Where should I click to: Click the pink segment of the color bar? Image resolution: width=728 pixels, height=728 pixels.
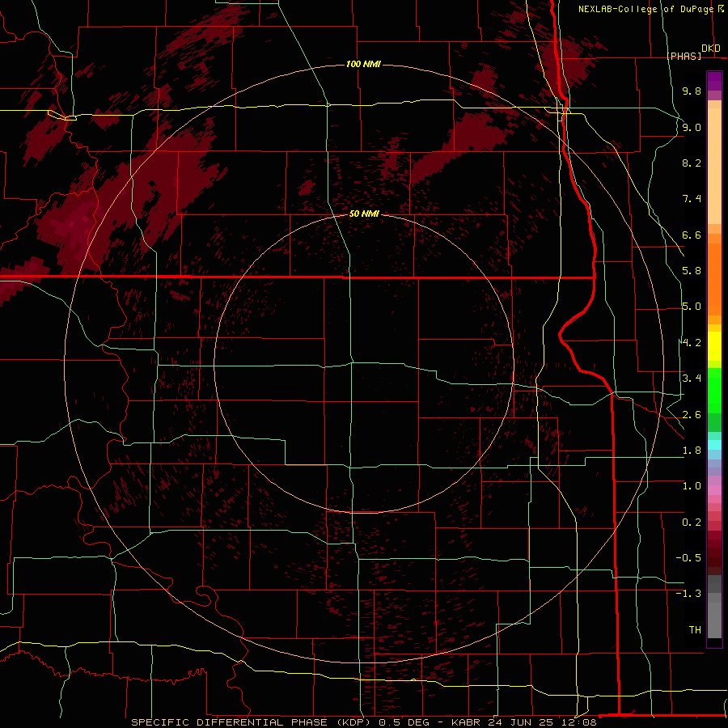coord(714,490)
